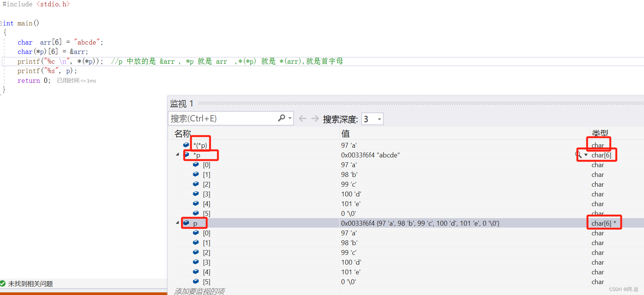The width and height of the screenshot is (644, 295).
Task: Open visualizer dropdown arrow beside char[6]
Action: tap(586, 155)
